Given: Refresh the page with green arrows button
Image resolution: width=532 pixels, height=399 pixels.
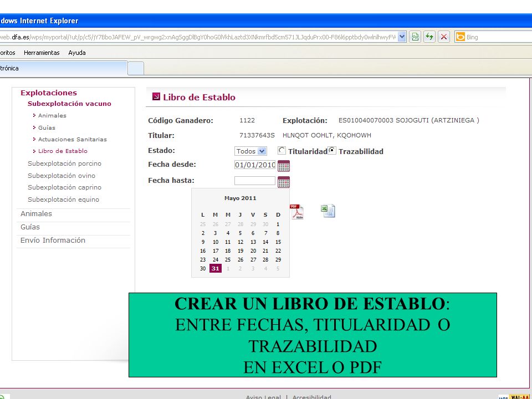Looking at the screenshot, I should tap(429, 37).
